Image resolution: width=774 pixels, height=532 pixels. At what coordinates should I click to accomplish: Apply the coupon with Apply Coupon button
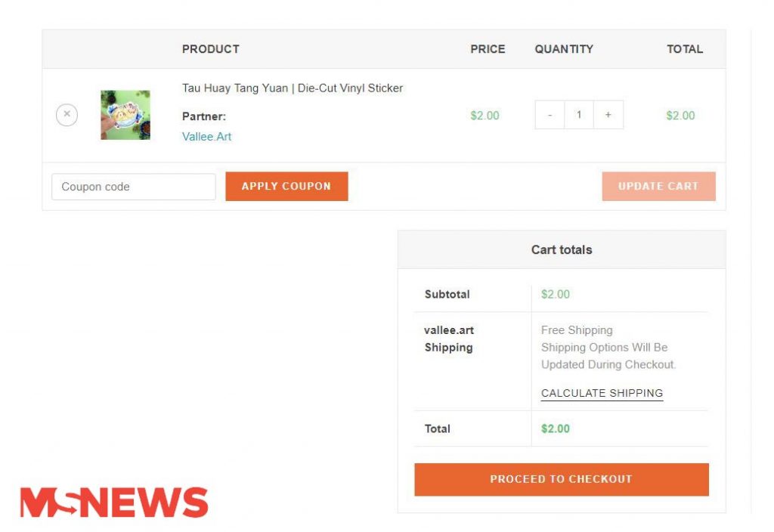point(286,186)
